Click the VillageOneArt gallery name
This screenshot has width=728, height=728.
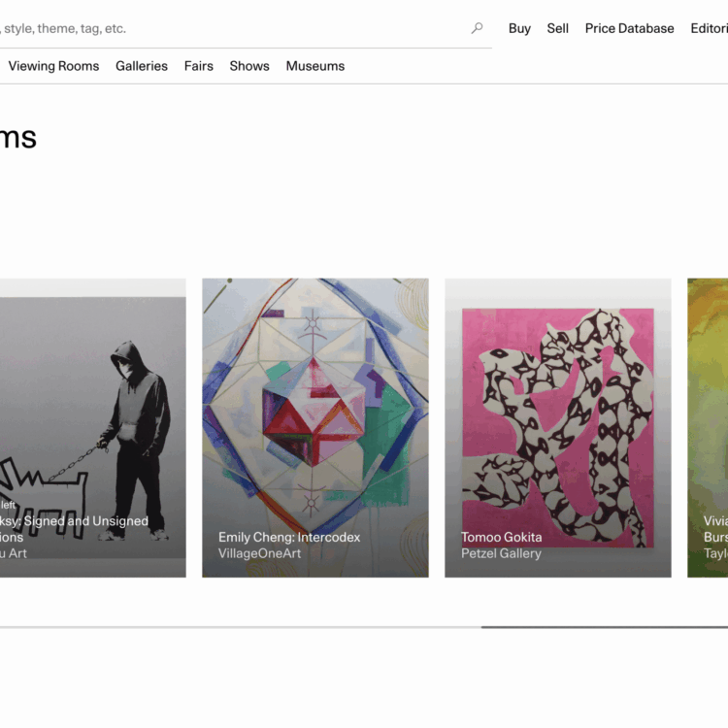pos(259,553)
